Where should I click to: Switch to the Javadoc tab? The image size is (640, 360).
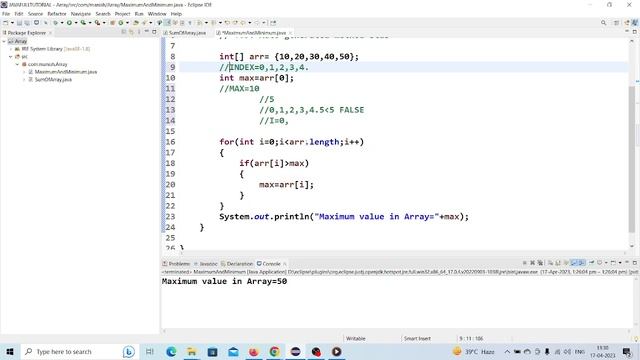point(206,264)
